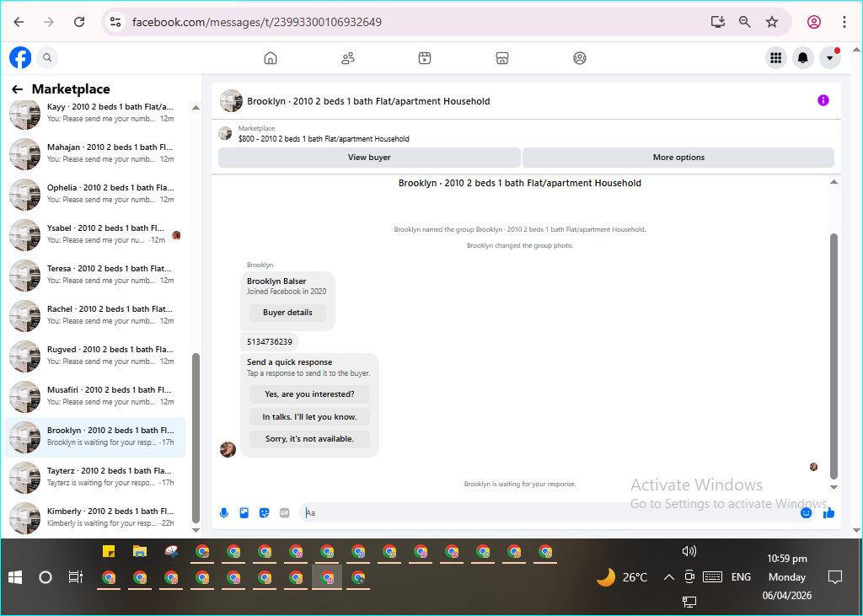Open the Kayy conversation
Viewport: 863px width, 616px height.
[x=94, y=113]
